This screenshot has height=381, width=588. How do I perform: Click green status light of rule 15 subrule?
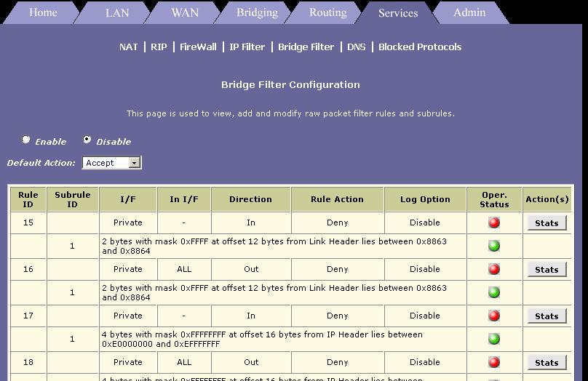[494, 246]
